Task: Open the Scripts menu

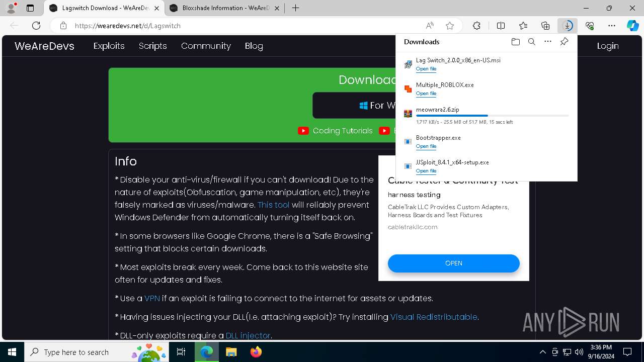Action: click(153, 46)
